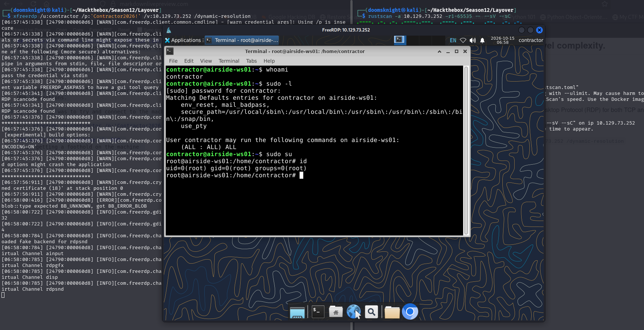Open the Terminal menu in the menu bar
The height and width of the screenshot is (330, 644).
pos(229,61)
